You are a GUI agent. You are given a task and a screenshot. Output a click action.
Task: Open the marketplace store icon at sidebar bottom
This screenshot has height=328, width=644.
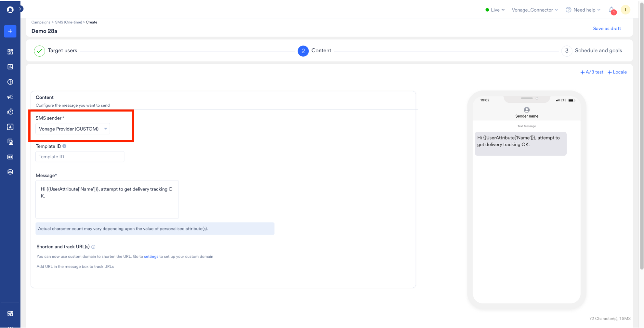pyautogui.click(x=10, y=314)
